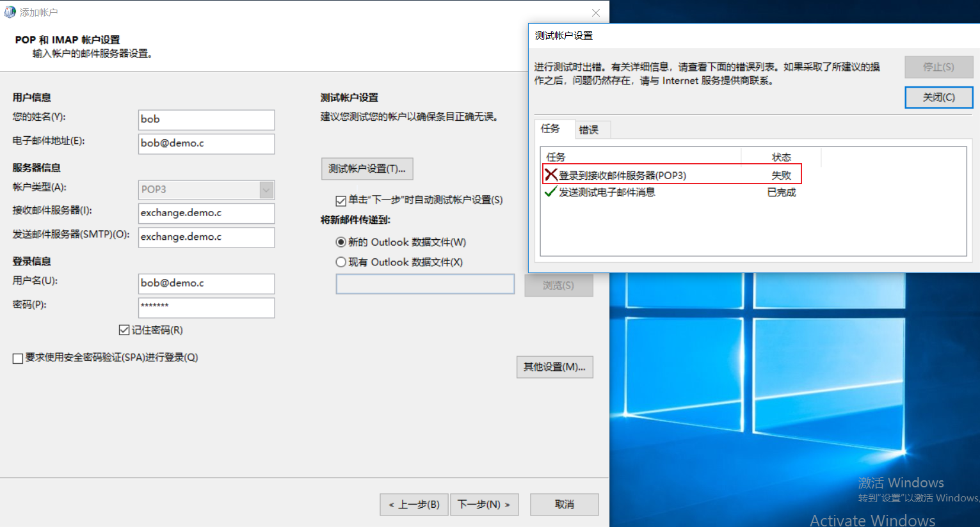Enable the SPA secure password authentication checkbox
Image resolution: width=980 pixels, height=527 pixels.
(x=18, y=358)
